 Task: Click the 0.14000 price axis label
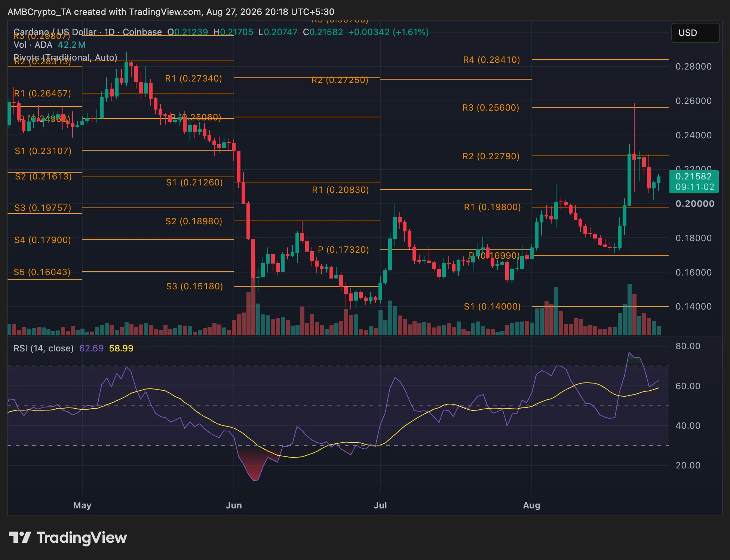pos(694,307)
